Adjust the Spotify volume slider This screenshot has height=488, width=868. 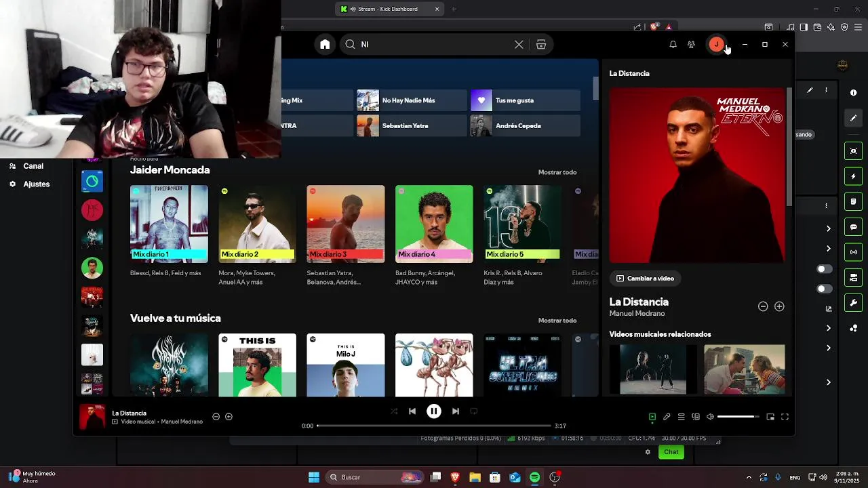[738, 417]
